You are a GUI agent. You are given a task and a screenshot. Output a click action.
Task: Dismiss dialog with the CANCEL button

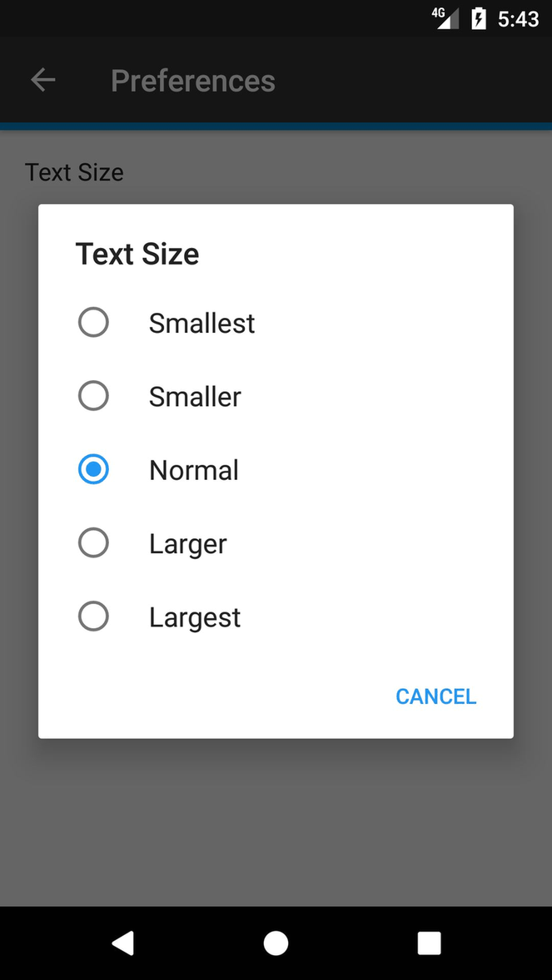[x=435, y=696]
